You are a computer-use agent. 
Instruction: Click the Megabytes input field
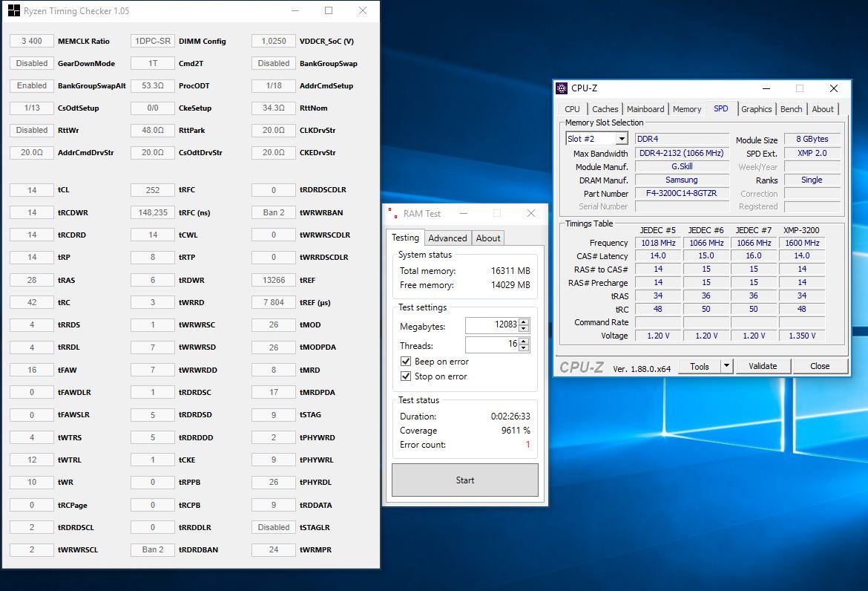pos(492,325)
